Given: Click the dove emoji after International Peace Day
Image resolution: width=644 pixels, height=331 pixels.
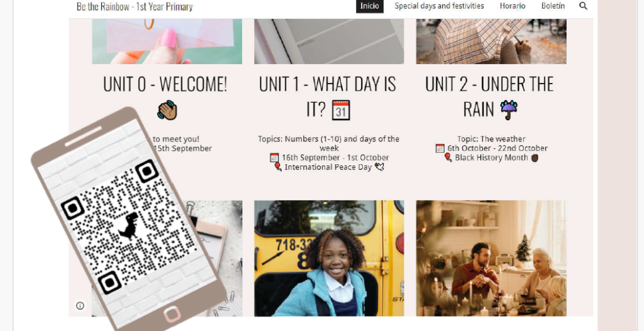Looking at the screenshot, I should (379, 167).
